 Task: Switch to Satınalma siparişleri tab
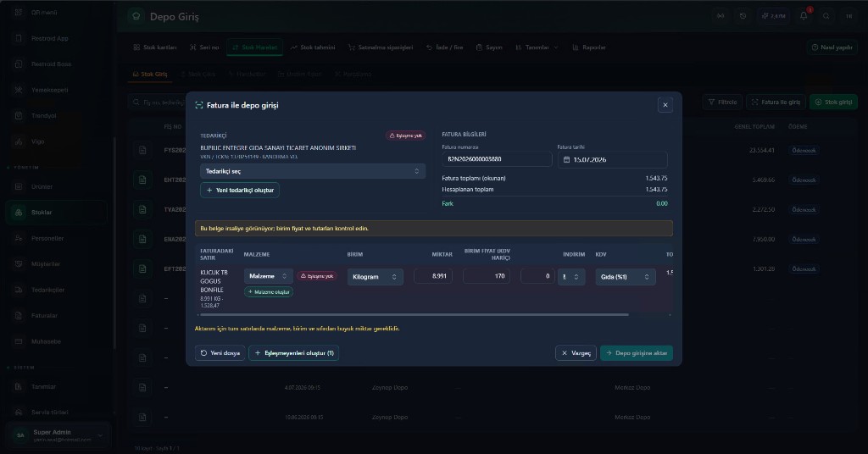tap(381, 47)
